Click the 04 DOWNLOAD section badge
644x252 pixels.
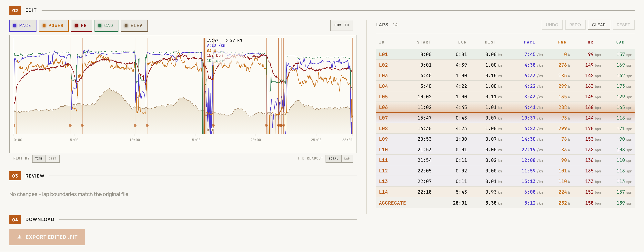pos(15,219)
